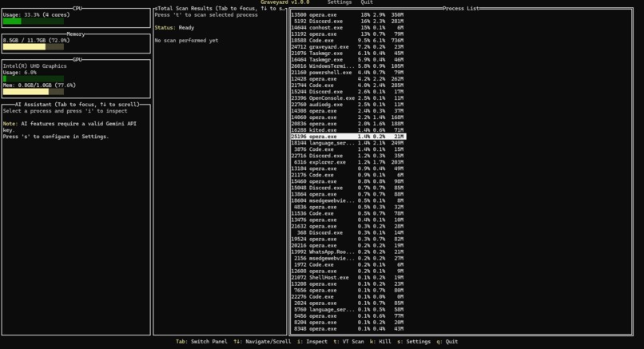Select the explorer.exe process row

point(348,162)
